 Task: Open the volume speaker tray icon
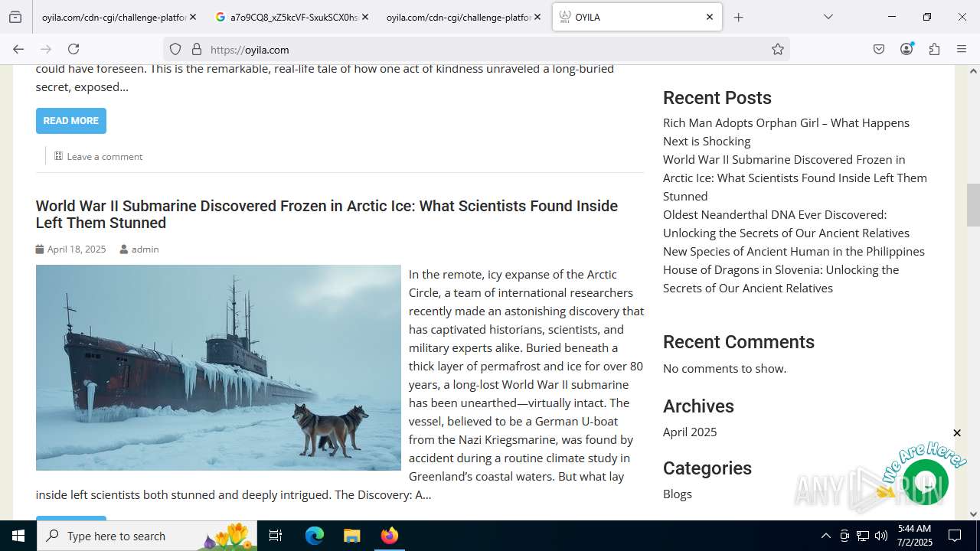tap(881, 536)
